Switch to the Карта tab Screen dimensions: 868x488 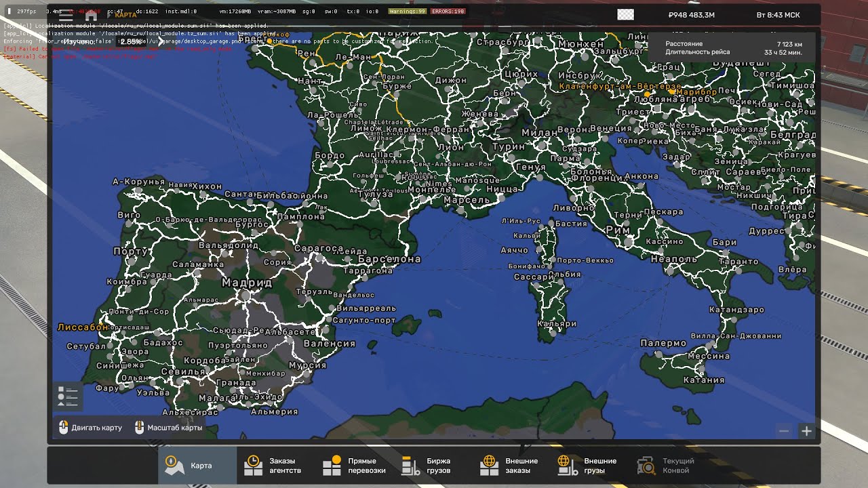tap(197, 466)
